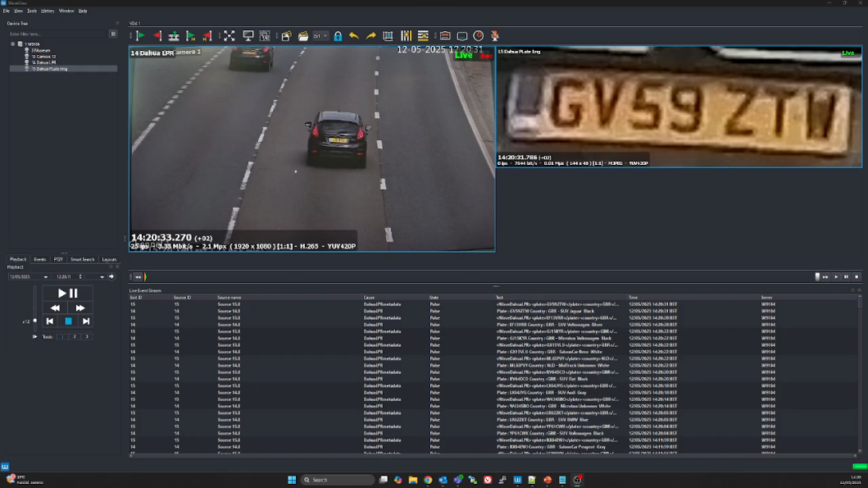Click the Tracks play icon in playback panel
This screenshot has width=868, height=488.
[x=35, y=337]
